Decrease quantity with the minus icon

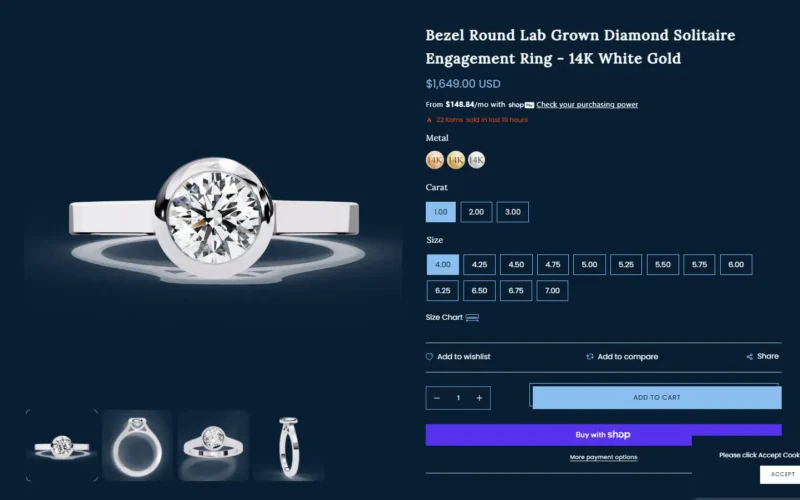coord(437,398)
